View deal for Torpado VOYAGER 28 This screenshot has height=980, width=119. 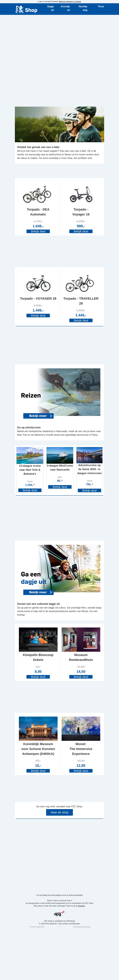(x=38, y=315)
